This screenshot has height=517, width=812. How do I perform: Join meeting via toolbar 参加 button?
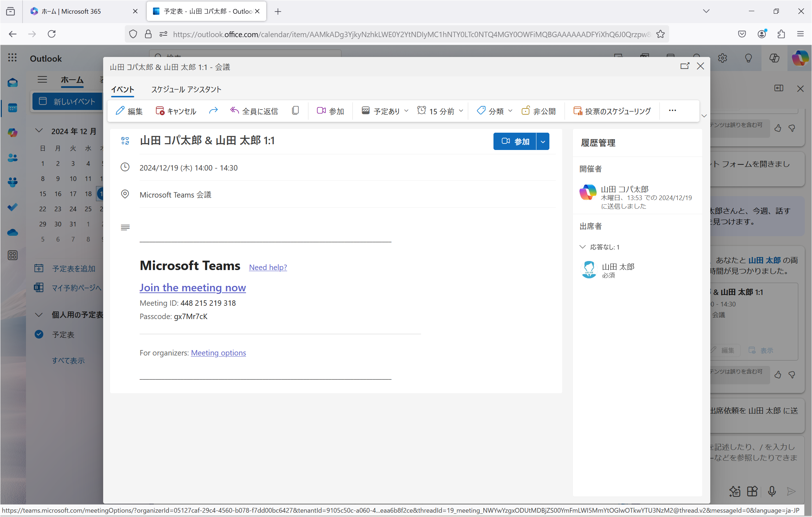pos(330,111)
